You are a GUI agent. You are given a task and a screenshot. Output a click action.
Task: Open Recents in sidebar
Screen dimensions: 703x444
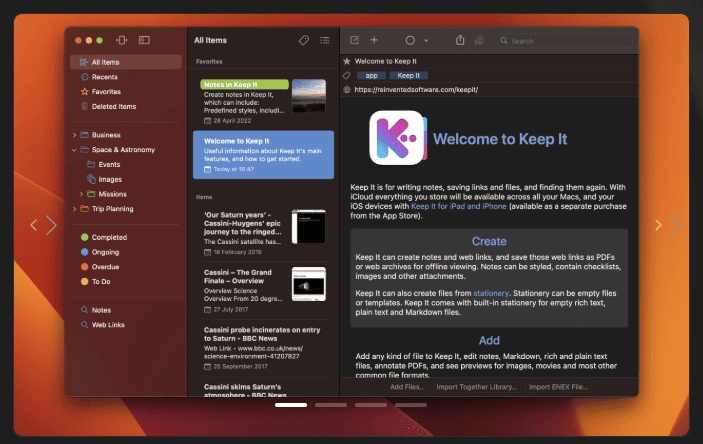[x=104, y=77]
